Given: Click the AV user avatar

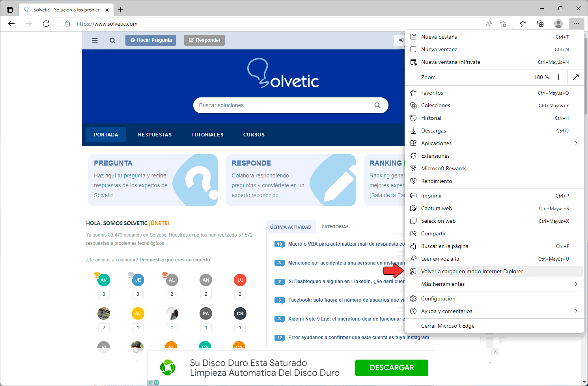Looking at the screenshot, I should click(104, 280).
